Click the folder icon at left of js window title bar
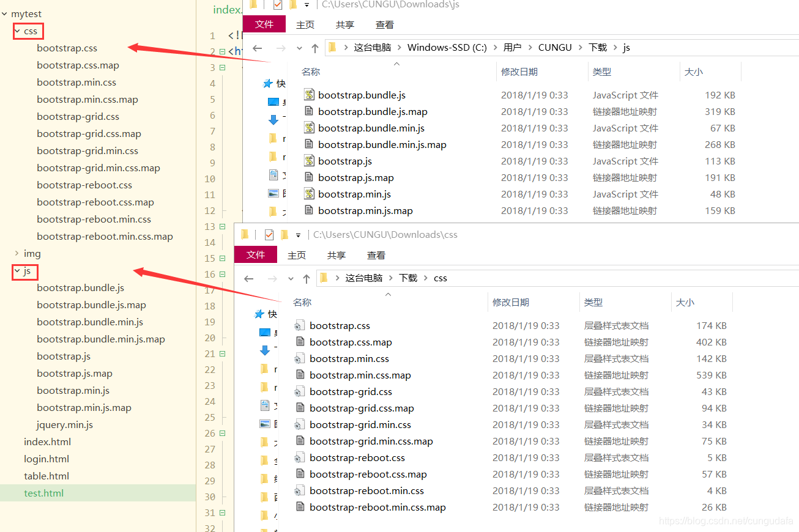The height and width of the screenshot is (532, 799). click(x=251, y=5)
